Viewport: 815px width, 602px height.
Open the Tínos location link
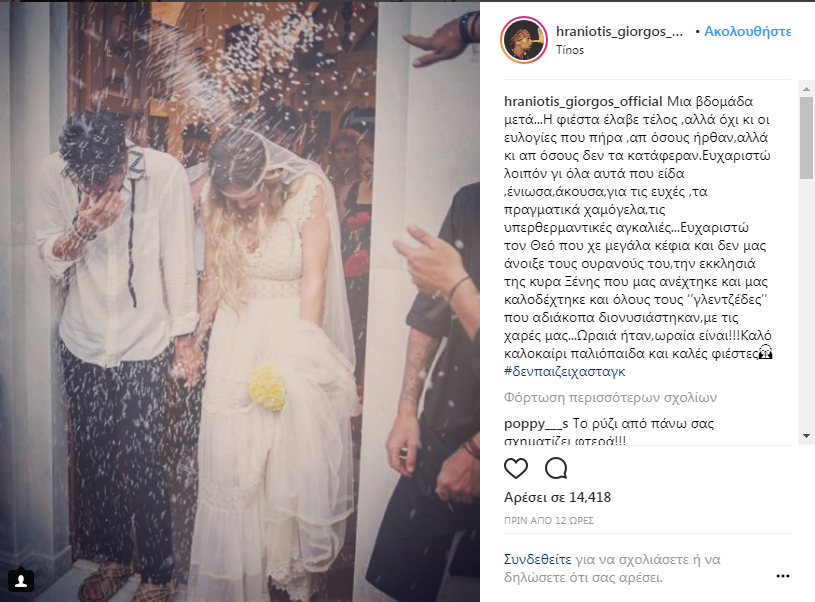click(x=570, y=50)
